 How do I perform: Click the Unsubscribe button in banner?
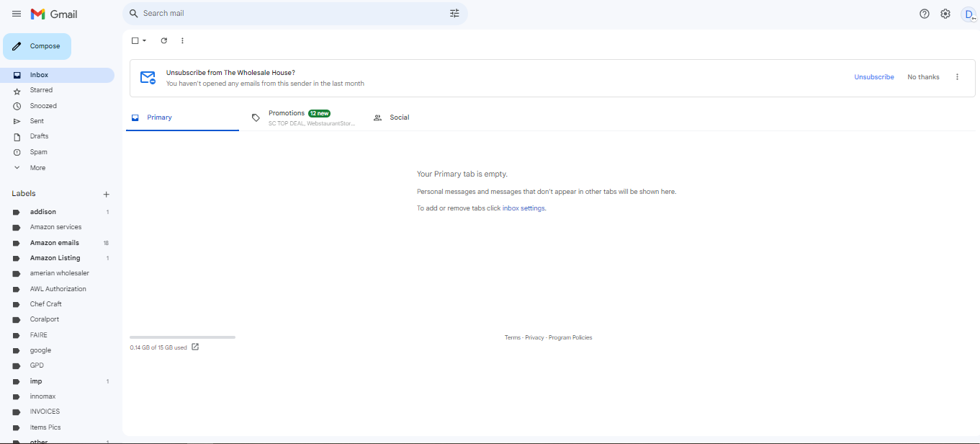click(874, 77)
